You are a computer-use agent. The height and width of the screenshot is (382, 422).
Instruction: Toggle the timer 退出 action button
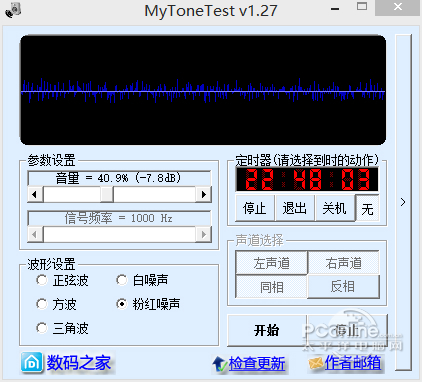coord(295,208)
